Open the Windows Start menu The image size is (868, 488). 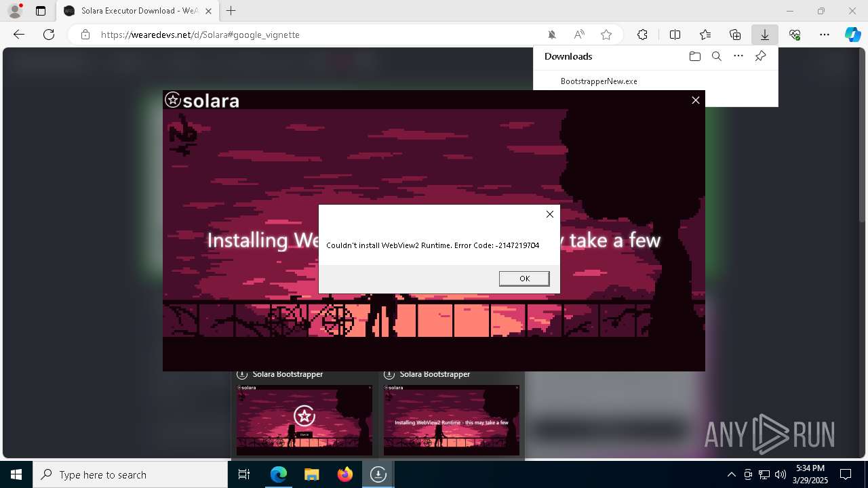click(16, 474)
